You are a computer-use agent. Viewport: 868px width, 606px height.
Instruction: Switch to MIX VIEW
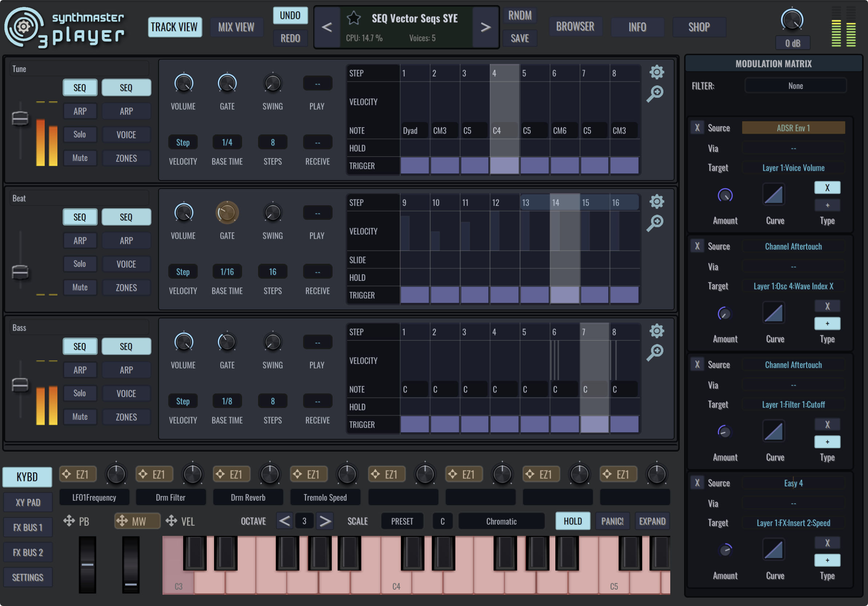(236, 27)
